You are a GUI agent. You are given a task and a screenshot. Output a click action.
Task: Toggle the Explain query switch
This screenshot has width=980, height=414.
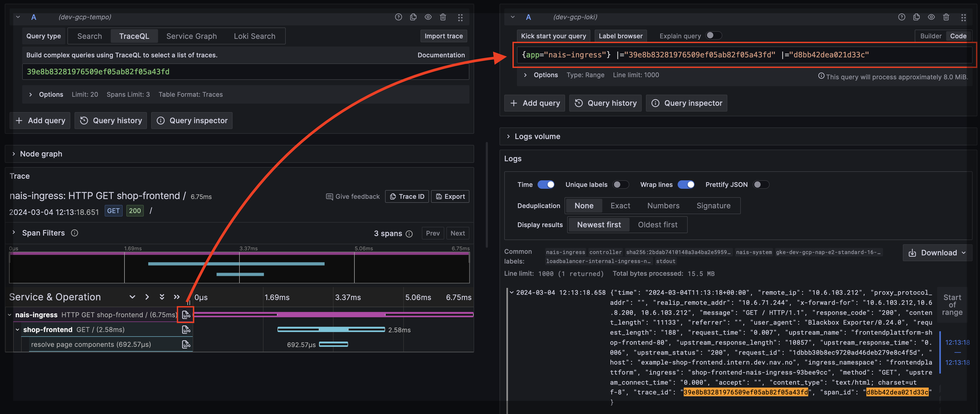click(x=713, y=36)
